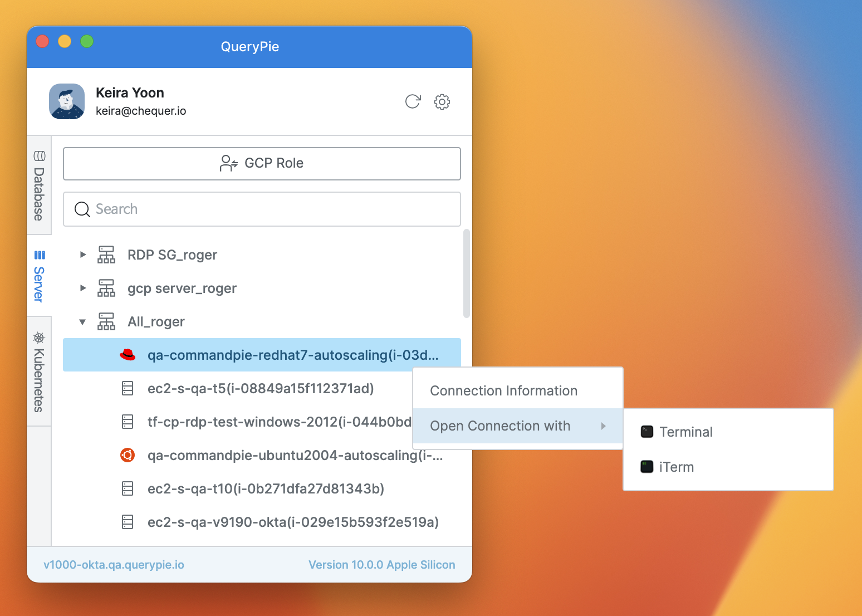Select Open Connection with menu entry
862x616 pixels.
(500, 426)
